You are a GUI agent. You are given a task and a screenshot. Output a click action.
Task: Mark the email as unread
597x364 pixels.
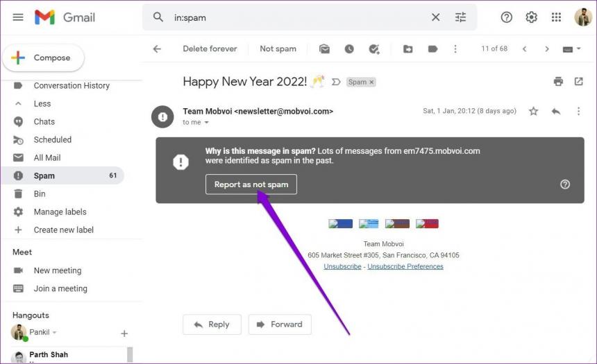324,49
